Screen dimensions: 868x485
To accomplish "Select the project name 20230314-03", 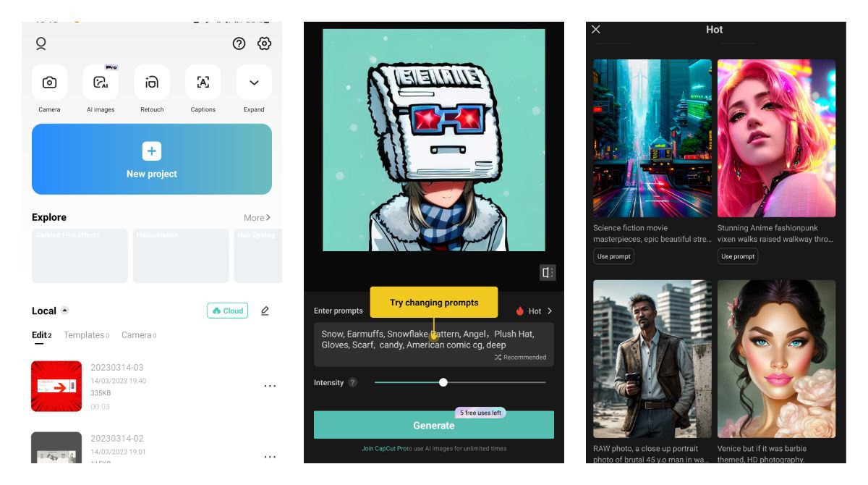I will coord(117,368).
